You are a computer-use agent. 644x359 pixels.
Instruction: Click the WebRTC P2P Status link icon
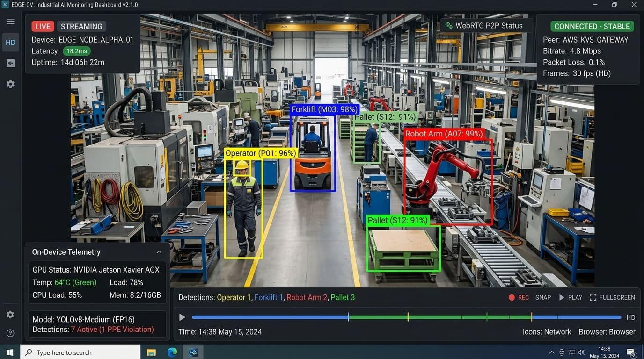click(x=449, y=26)
